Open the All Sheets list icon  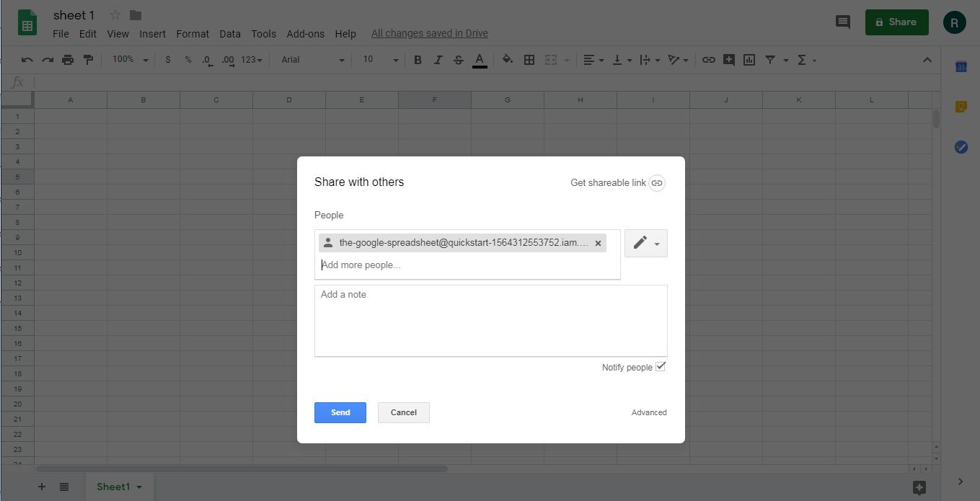coord(64,487)
